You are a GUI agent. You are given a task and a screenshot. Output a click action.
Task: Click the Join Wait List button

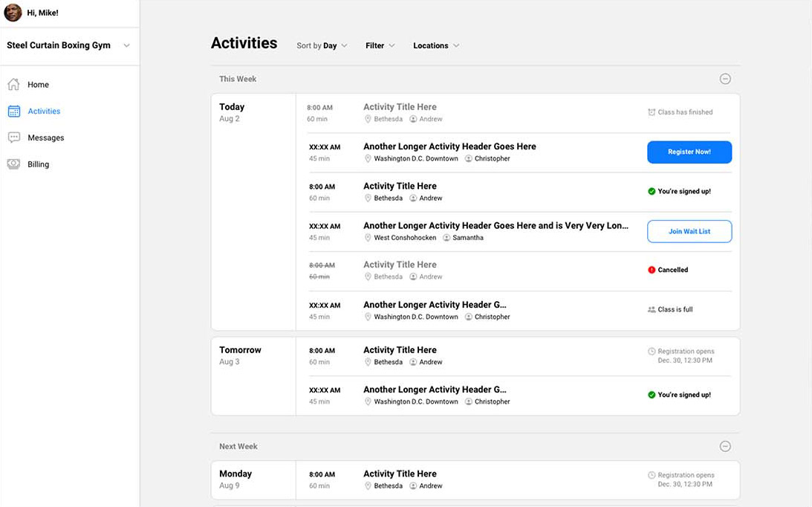point(689,231)
